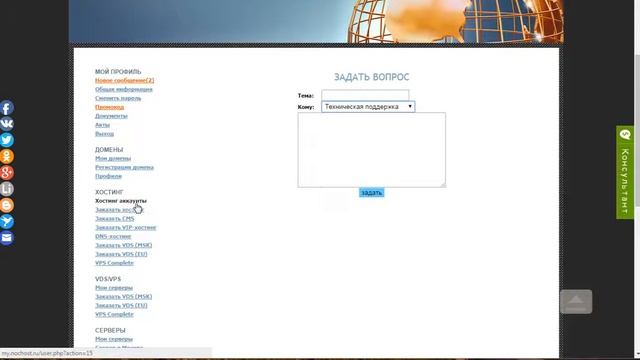Share on Odnoklassniki
Screen dimensions: 640x360
[7, 156]
